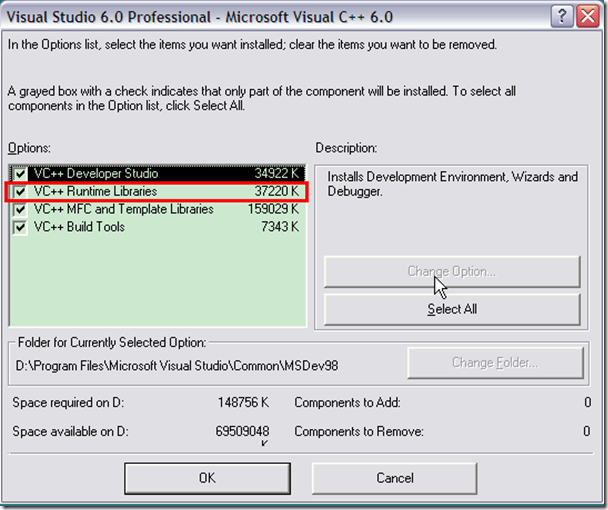Click the Change Folder button
The image size is (608, 510).
coord(495,363)
